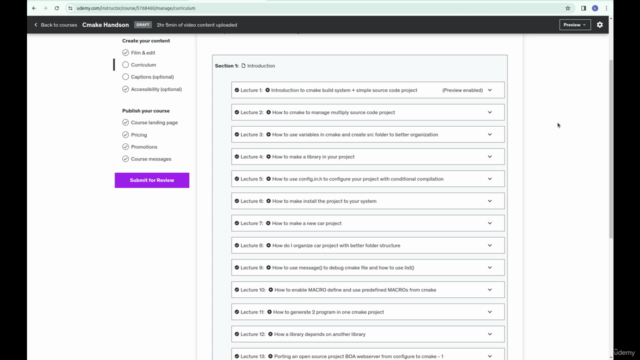Image resolution: width=640 pixels, height=360 pixels.
Task: Open Course landing page sidebar item
Action: click(154, 122)
